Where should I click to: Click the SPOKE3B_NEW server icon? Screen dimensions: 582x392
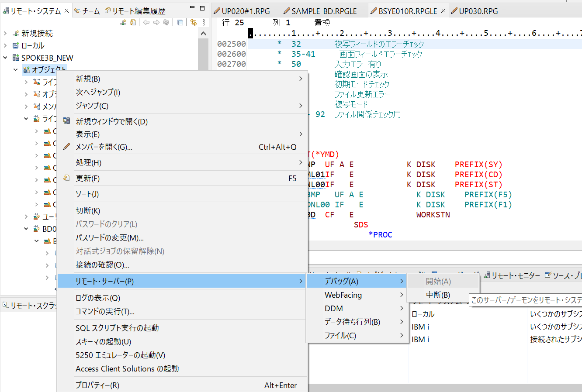tap(16, 58)
